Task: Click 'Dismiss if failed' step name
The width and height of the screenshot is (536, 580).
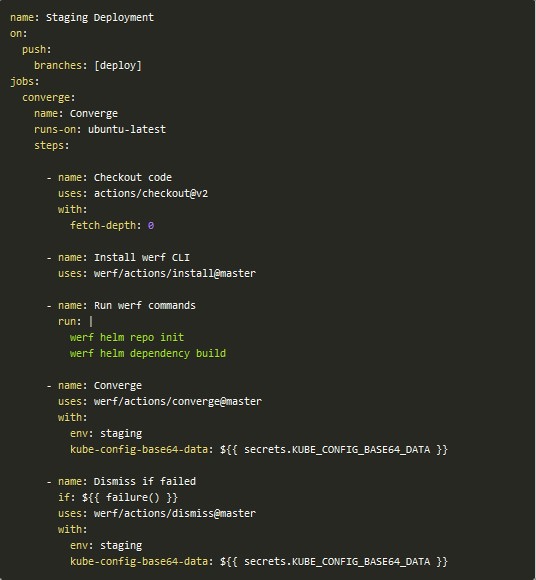Action: tap(144, 481)
